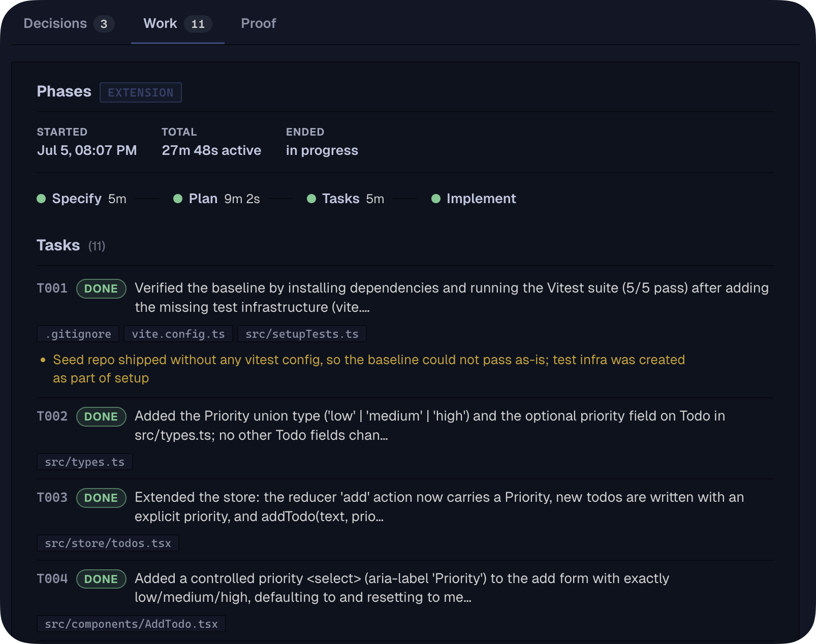Viewport: 816px width, 644px height.
Task: Click the EXTENSION badge next to Phases
Action: coord(141,92)
